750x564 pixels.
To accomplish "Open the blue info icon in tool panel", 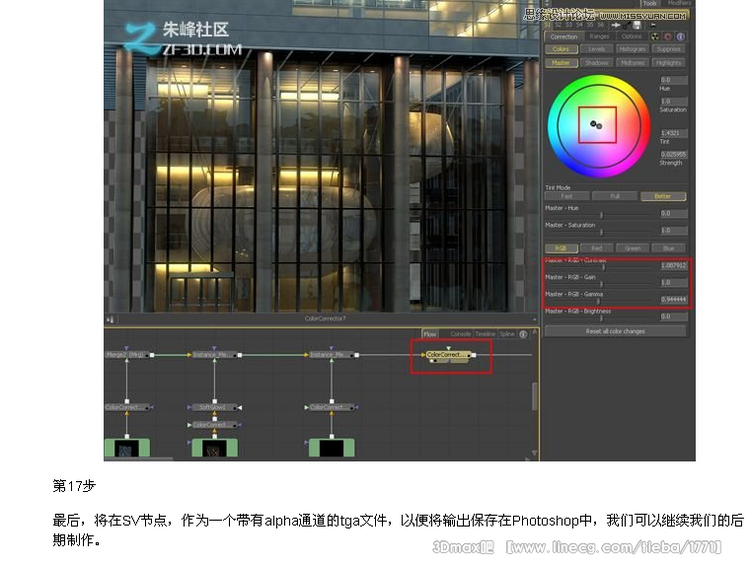I will click(680, 36).
